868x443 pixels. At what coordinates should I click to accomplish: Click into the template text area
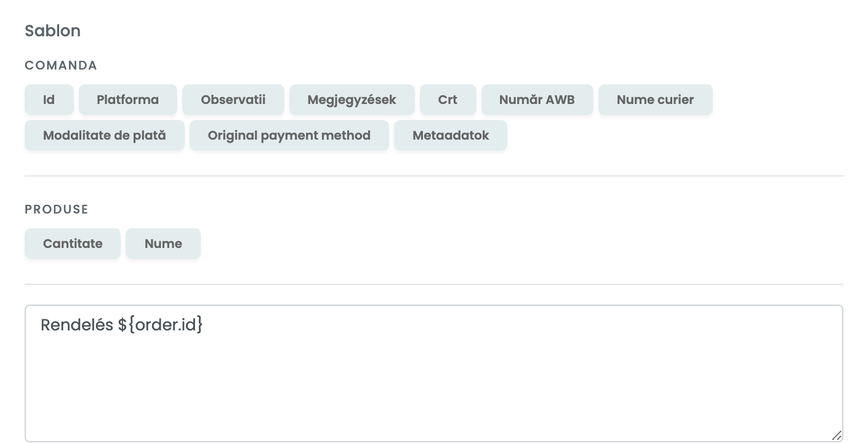434,373
